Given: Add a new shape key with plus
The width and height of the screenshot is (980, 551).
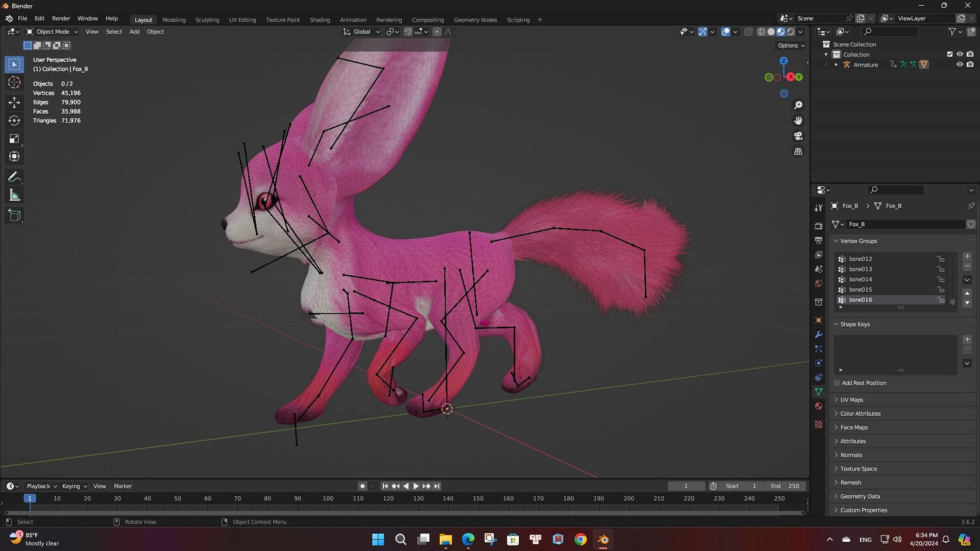Looking at the screenshot, I should [x=967, y=339].
